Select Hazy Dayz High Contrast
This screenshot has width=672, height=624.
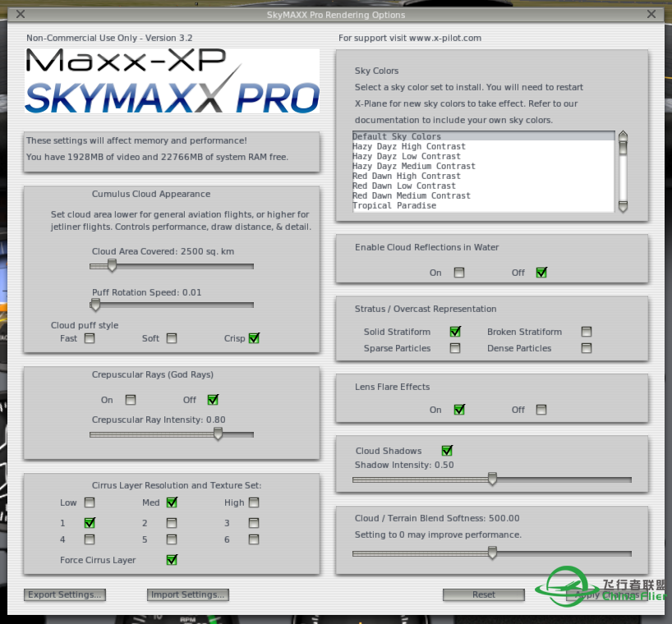click(483, 146)
